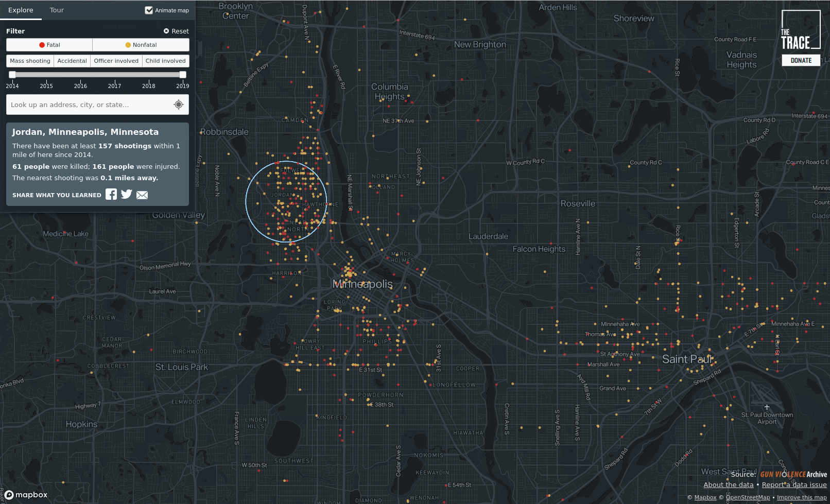Click the Jordan neighborhood label in circle
The image size is (830, 504).
283,195
